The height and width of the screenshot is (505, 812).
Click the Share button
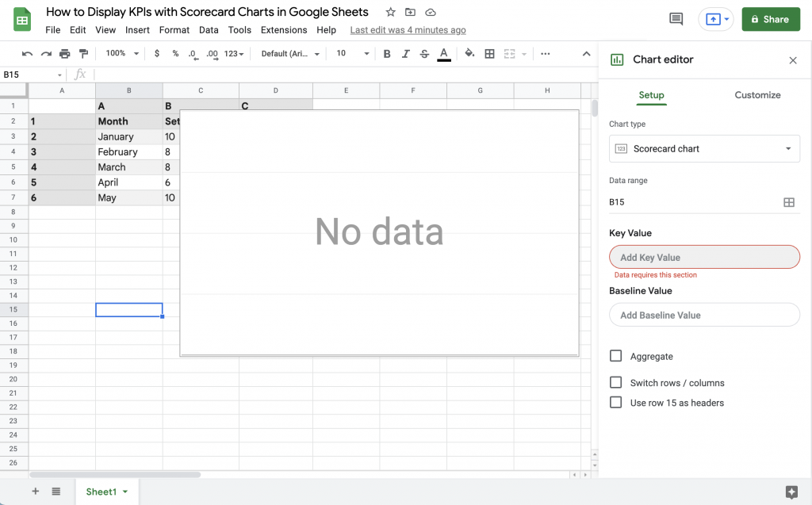(770, 19)
